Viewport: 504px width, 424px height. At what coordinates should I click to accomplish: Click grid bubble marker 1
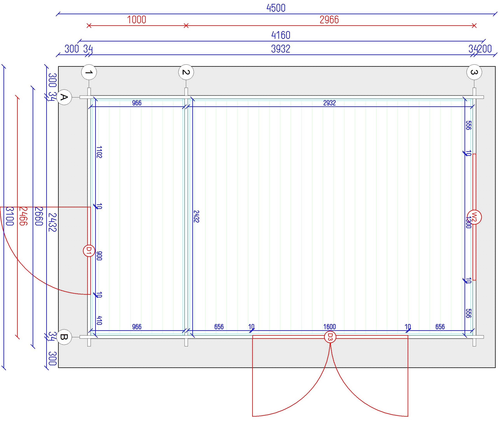tap(89, 72)
